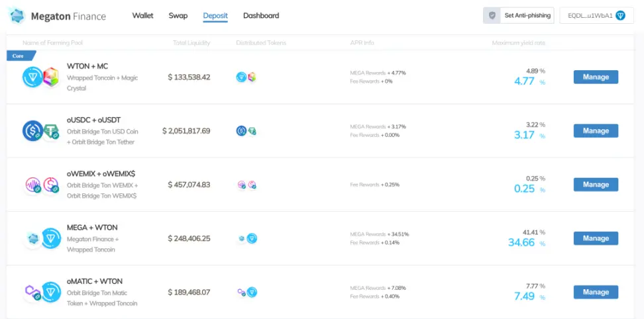Screen dimensions: 644x319
Task: Go to the Dashboard tab
Action: tap(261, 16)
